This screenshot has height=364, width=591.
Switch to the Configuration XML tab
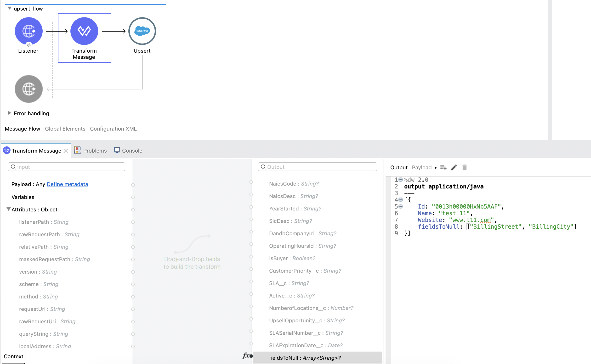click(113, 129)
